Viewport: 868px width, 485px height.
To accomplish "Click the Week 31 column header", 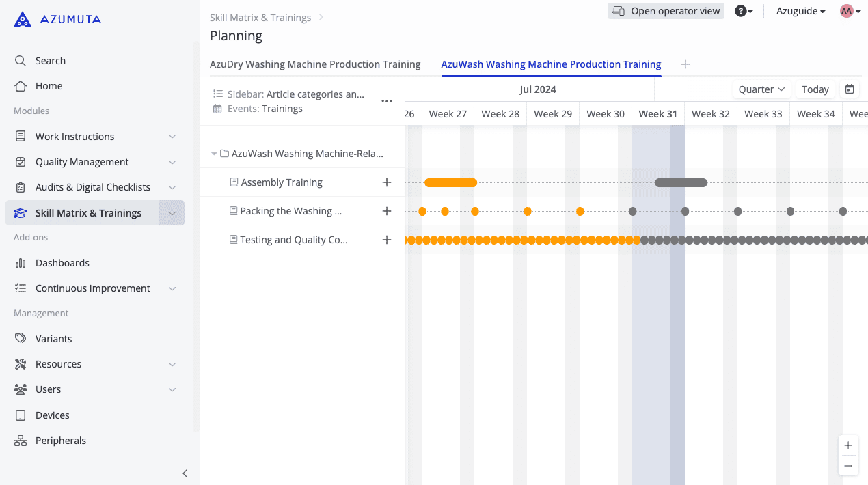I will point(657,114).
